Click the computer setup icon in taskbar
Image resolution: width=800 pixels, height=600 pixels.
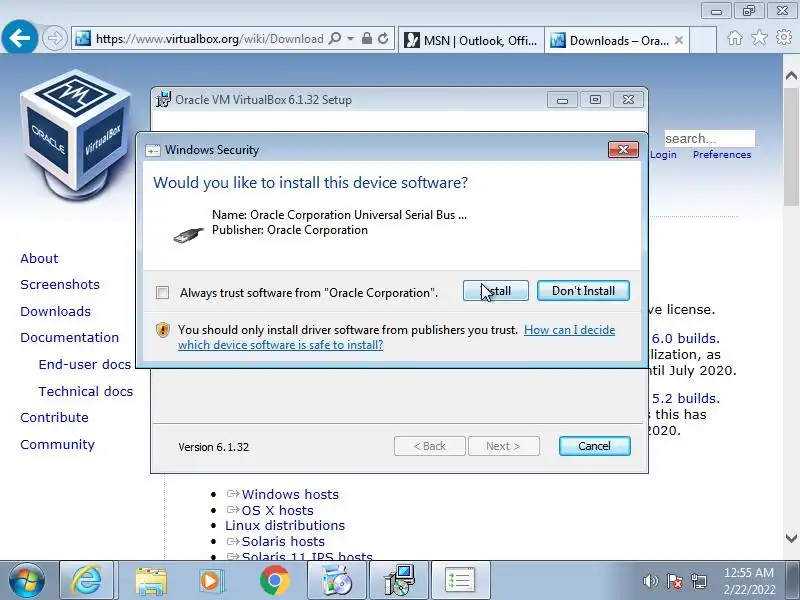[x=399, y=581]
